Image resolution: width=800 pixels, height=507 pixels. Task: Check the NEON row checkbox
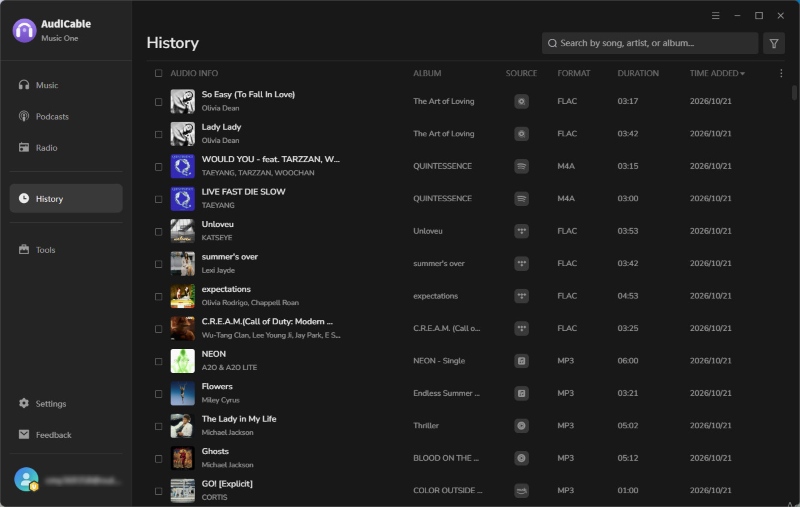tap(159, 362)
